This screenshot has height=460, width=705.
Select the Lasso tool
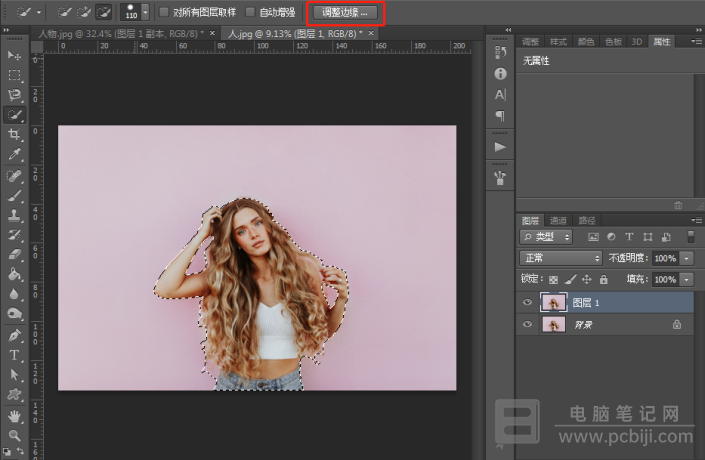click(14, 95)
